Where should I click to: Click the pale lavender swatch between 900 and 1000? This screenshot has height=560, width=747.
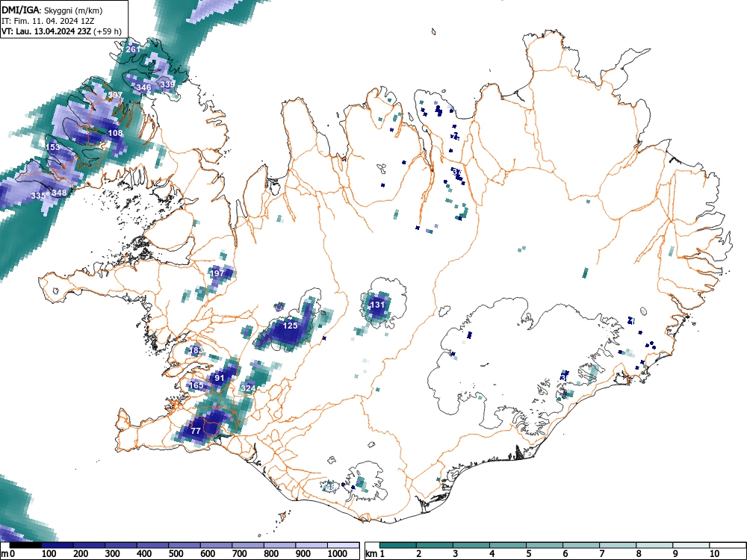(x=311, y=545)
